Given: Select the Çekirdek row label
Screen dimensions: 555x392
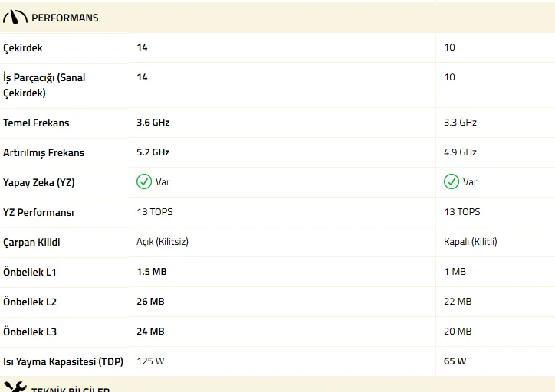Looking at the screenshot, I should (x=23, y=47).
